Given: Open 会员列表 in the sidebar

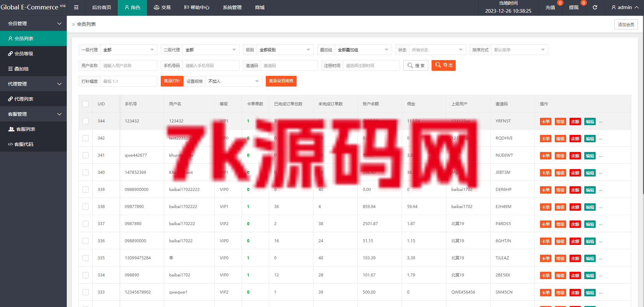Looking at the screenshot, I should [x=33, y=39].
